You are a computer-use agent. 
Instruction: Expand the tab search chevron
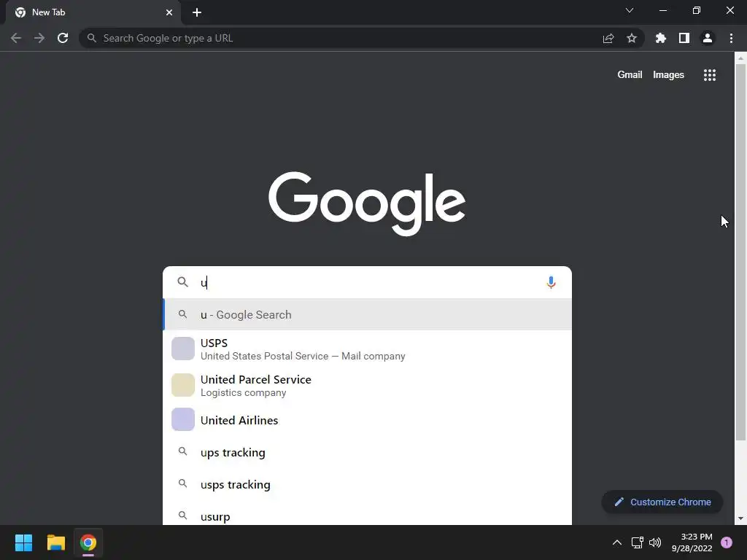click(630, 10)
